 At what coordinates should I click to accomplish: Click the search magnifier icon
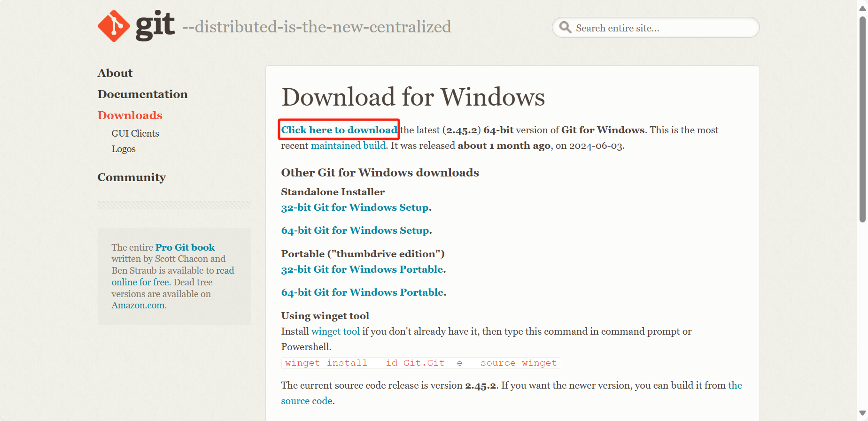[x=566, y=28]
